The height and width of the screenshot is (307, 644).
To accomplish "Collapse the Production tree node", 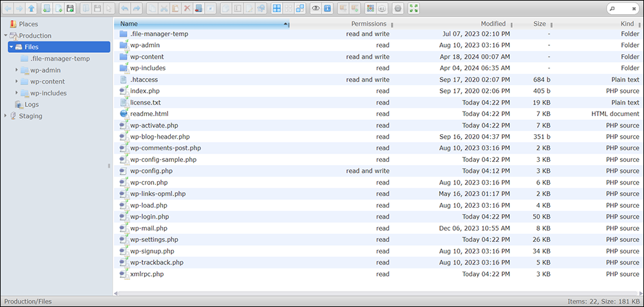I will coord(6,35).
